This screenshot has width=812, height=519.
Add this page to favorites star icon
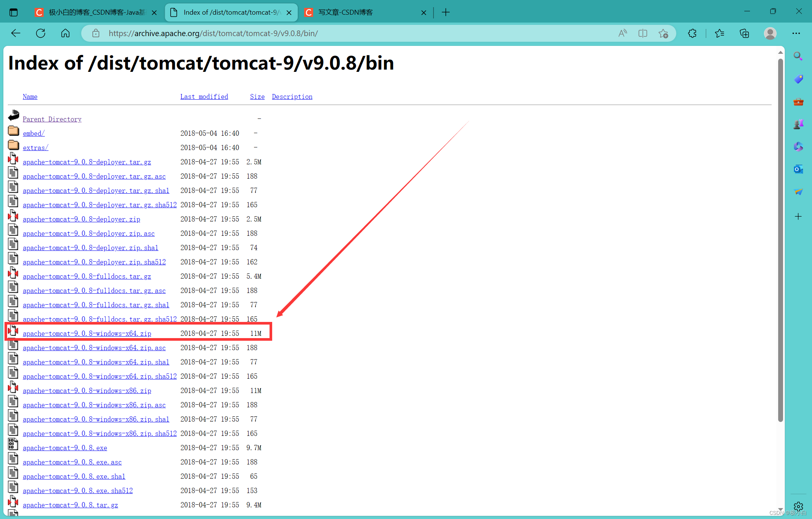coord(663,33)
